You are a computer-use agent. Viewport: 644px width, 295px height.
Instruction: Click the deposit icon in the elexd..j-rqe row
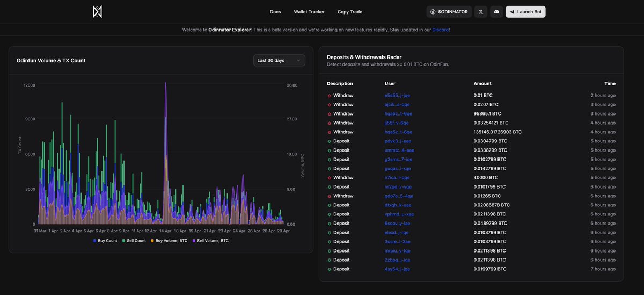pyautogui.click(x=330, y=233)
